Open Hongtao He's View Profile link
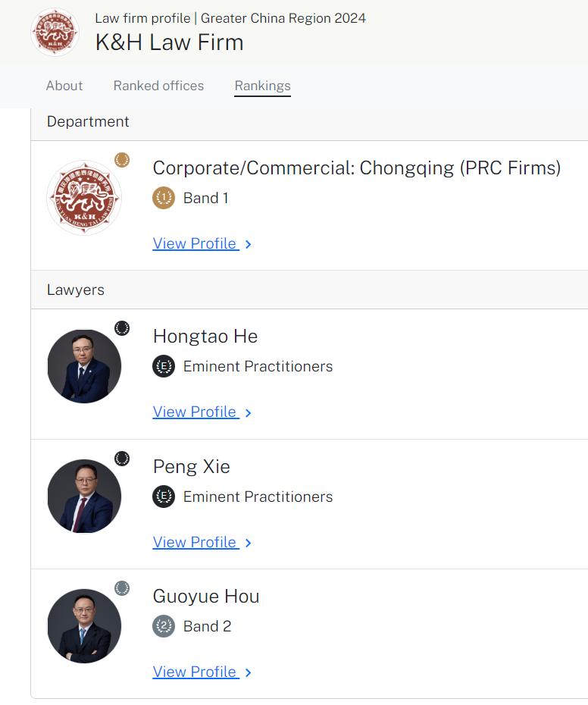Image resolution: width=588 pixels, height=705 pixels. 195,412
